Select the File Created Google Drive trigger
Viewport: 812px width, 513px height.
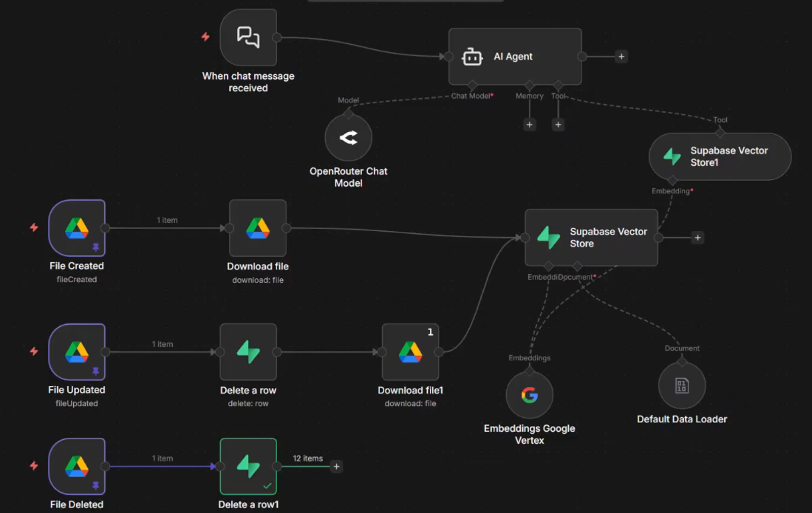(77, 228)
